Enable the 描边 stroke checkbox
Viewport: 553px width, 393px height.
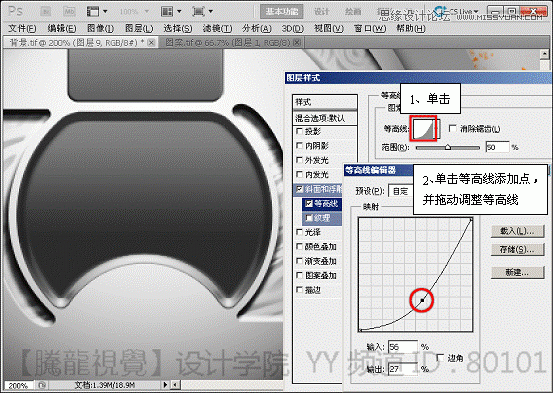click(299, 290)
